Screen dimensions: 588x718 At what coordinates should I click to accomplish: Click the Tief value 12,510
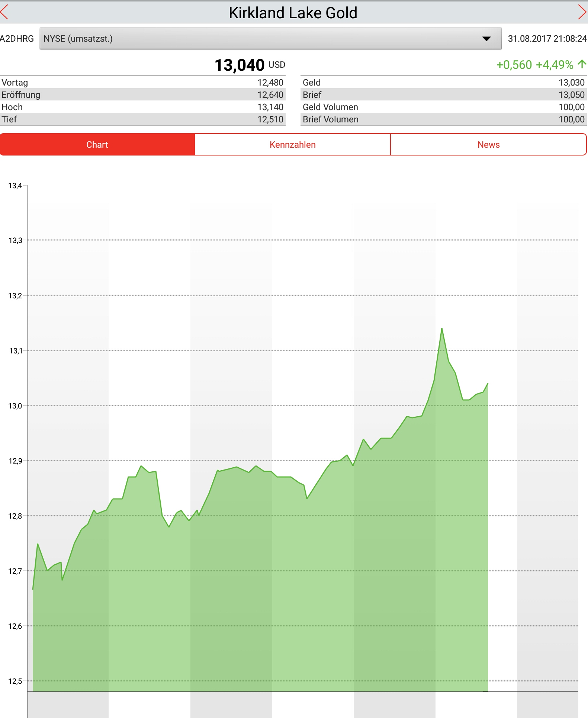270,119
